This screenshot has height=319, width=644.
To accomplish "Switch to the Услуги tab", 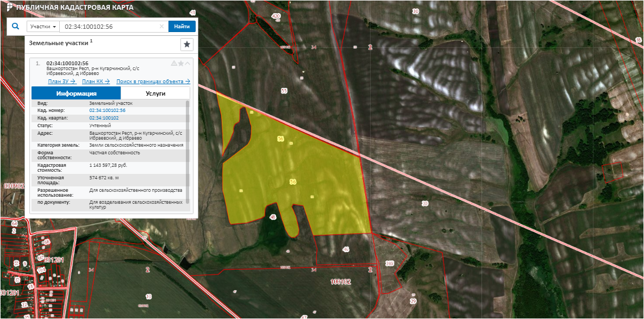I will coord(155,93).
